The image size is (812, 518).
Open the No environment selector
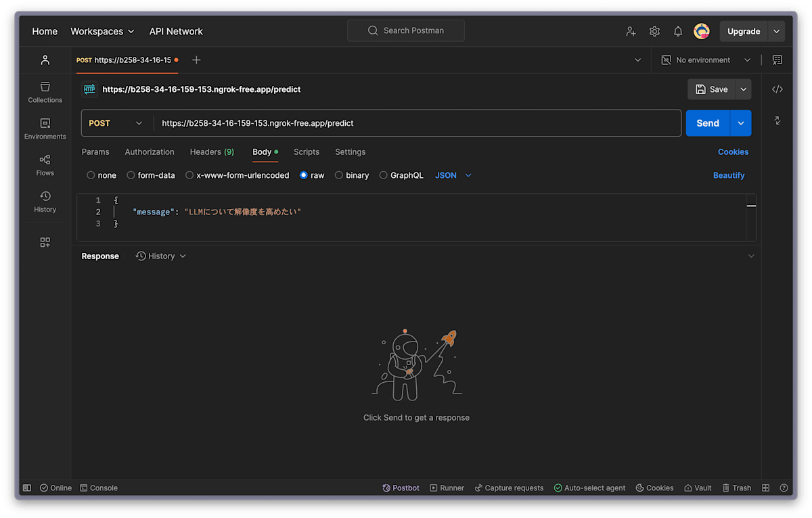tap(706, 60)
